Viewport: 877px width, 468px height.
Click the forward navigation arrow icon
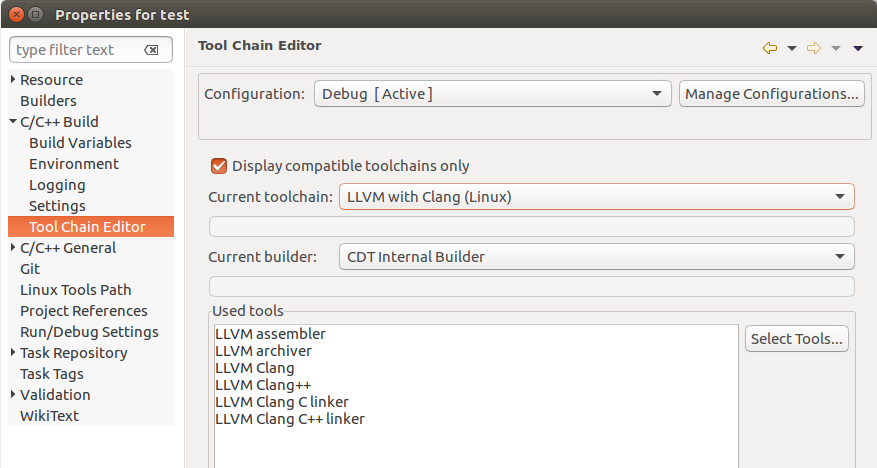pos(813,48)
